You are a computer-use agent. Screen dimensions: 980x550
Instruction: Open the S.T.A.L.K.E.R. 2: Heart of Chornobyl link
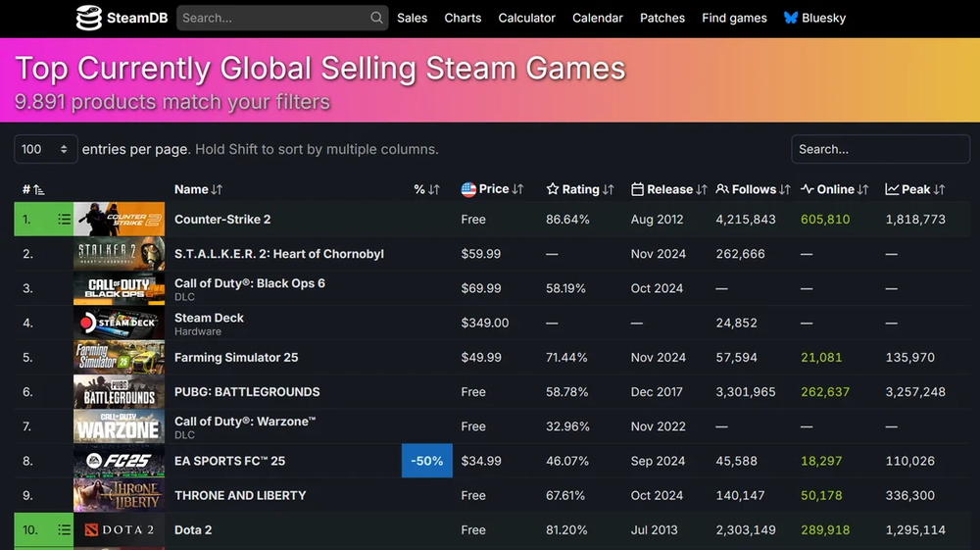tap(278, 254)
